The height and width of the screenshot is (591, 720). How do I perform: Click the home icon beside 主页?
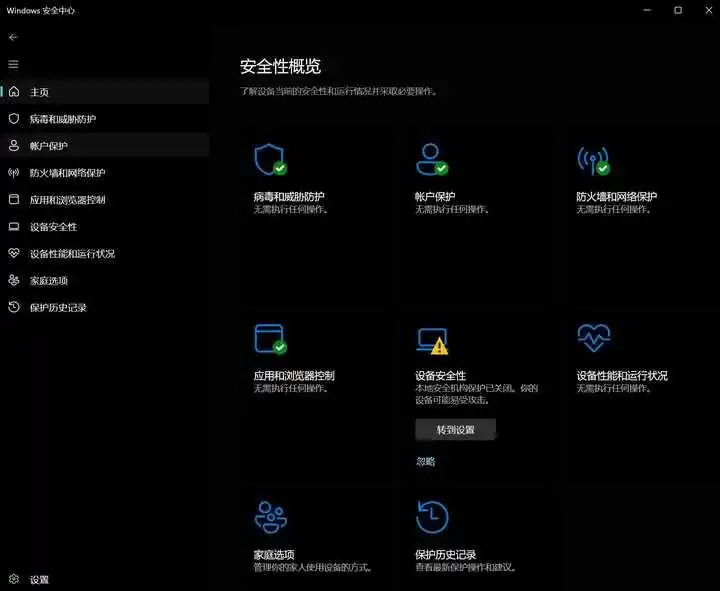pyautogui.click(x=14, y=92)
